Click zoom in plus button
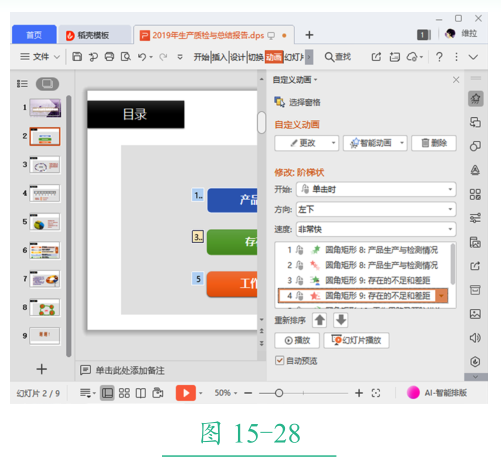The image size is (501, 463). click(359, 393)
